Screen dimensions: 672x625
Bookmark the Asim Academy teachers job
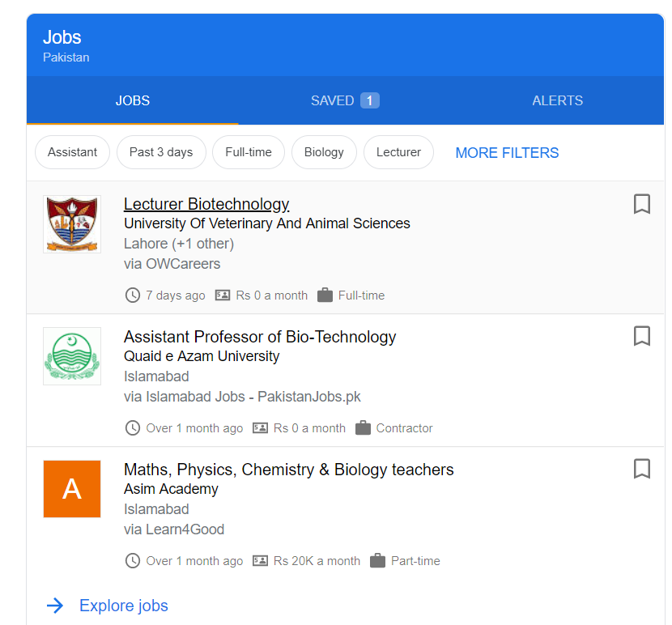pos(641,469)
